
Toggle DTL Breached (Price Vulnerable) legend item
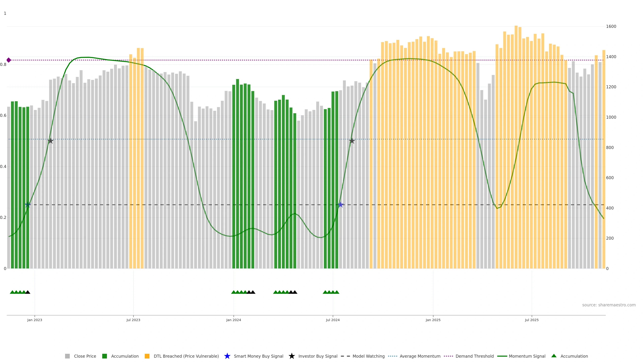(x=186, y=356)
